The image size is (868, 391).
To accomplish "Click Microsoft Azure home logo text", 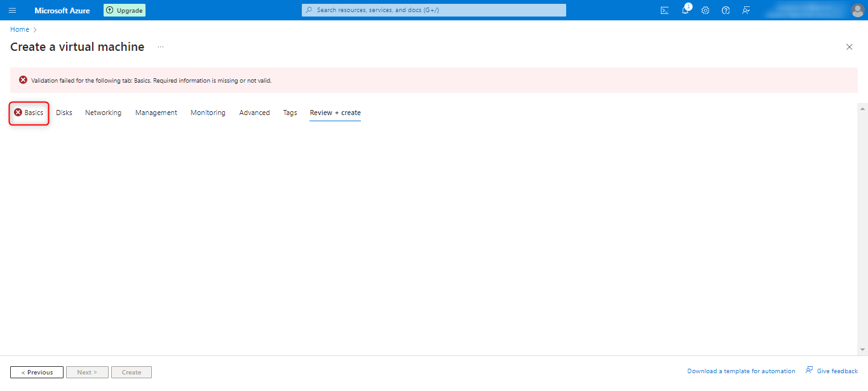I will click(x=62, y=10).
